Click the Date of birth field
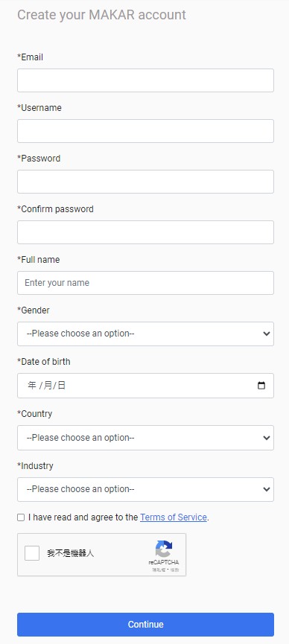The width and height of the screenshot is (289, 644). click(x=145, y=386)
